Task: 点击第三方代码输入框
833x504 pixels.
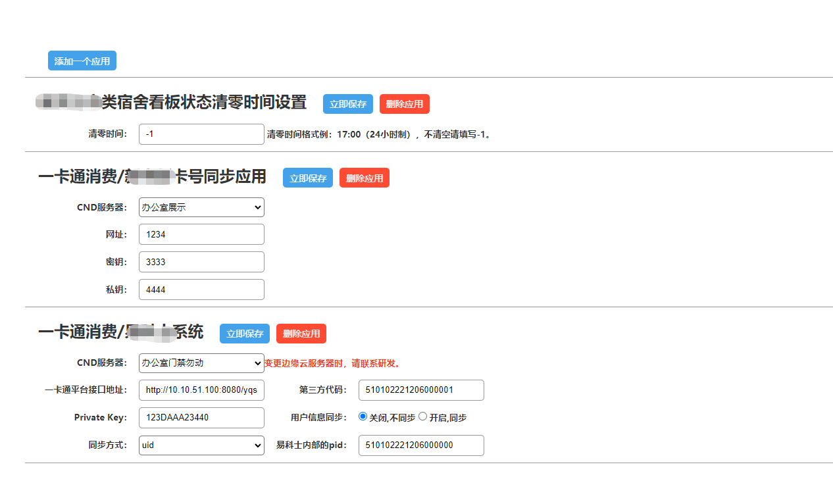Action: coord(421,390)
